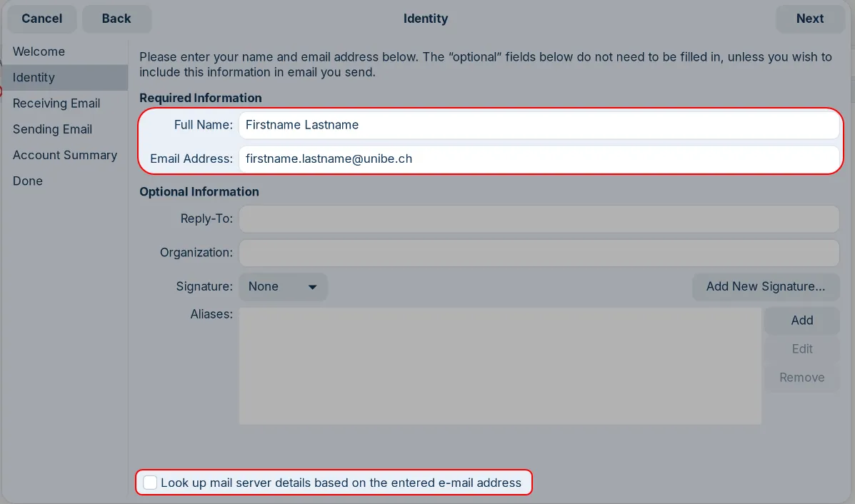Click the Signature dropdown arrow
Screen dimensions: 855x504
[x=312, y=287]
